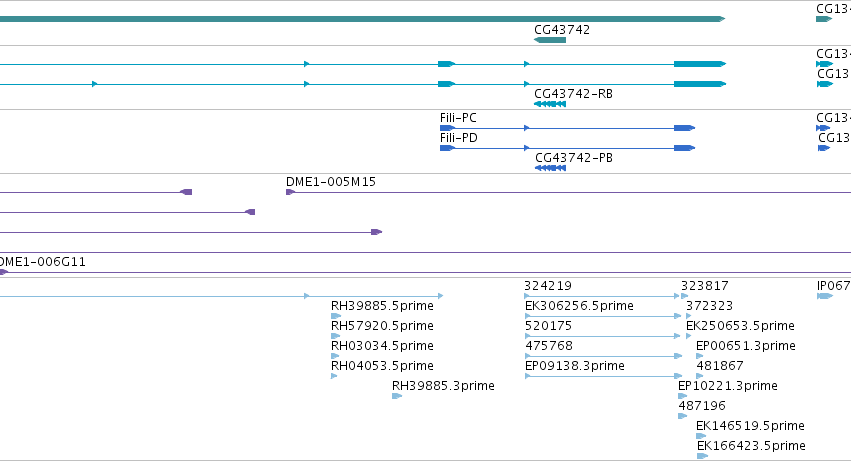Image resolution: width=851 pixels, height=461 pixels.
Task: Click the EK250653.5prime label
Action: pyautogui.click(x=740, y=326)
